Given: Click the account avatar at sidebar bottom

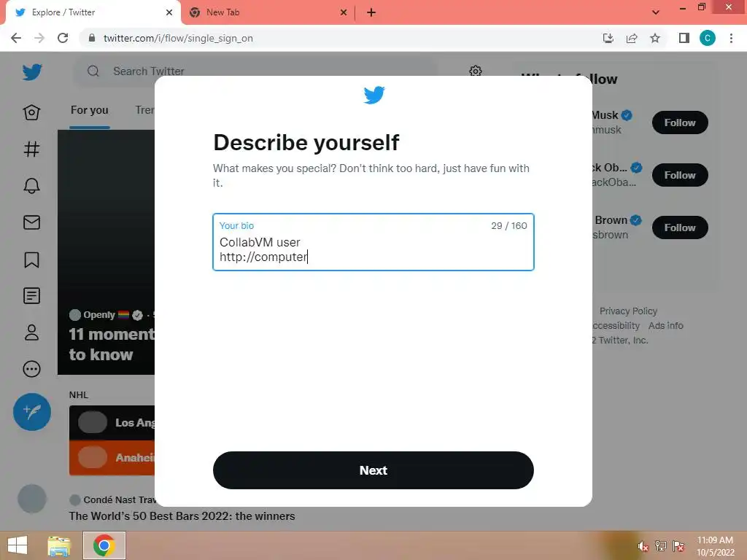Looking at the screenshot, I should point(32,499).
